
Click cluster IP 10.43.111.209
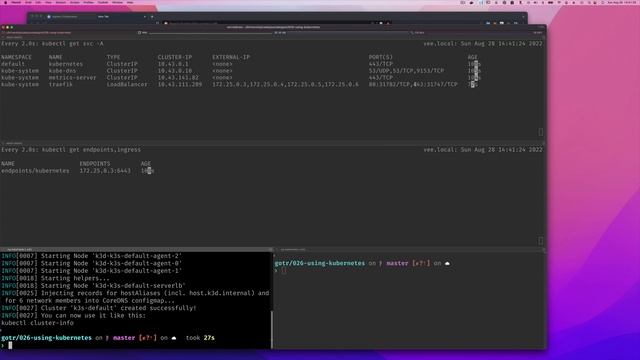pyautogui.click(x=180, y=84)
